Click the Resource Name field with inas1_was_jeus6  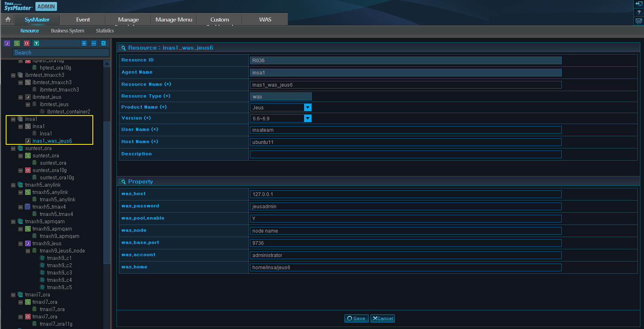[405, 85]
